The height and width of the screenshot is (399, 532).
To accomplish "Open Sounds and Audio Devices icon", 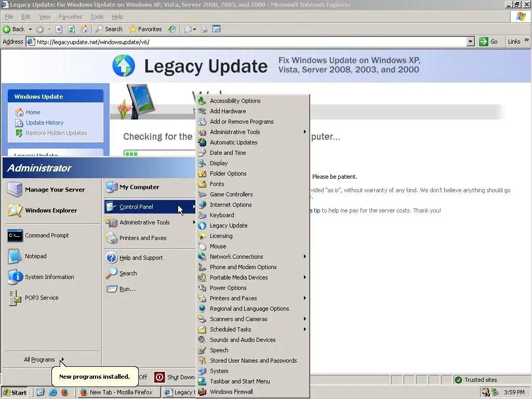I will [202, 340].
